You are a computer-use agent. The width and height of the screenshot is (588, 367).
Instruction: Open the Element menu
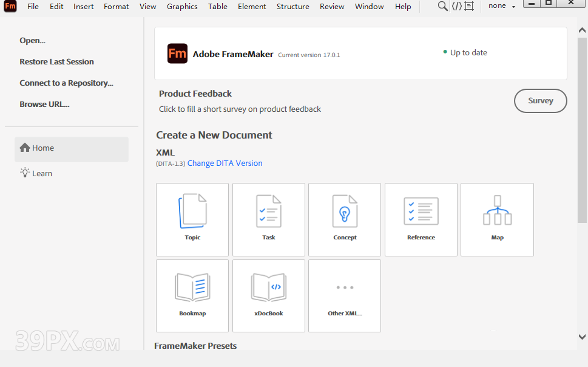pyautogui.click(x=252, y=7)
